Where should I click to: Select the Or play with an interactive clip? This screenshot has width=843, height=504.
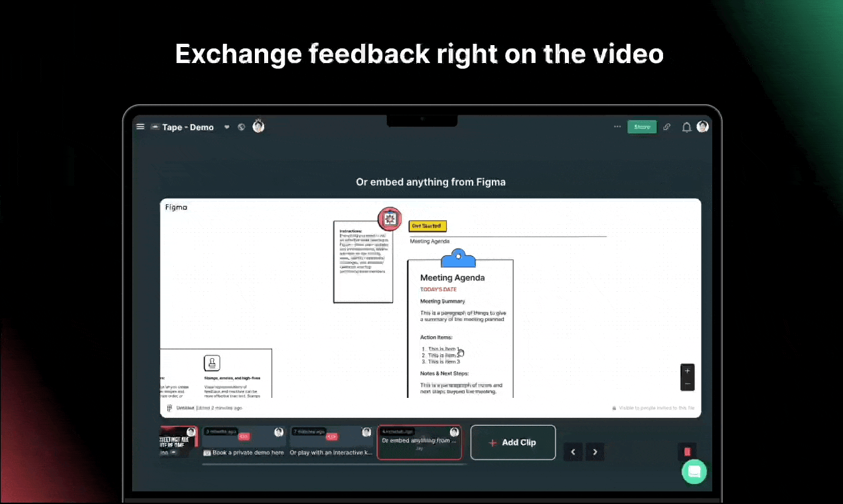click(x=331, y=442)
